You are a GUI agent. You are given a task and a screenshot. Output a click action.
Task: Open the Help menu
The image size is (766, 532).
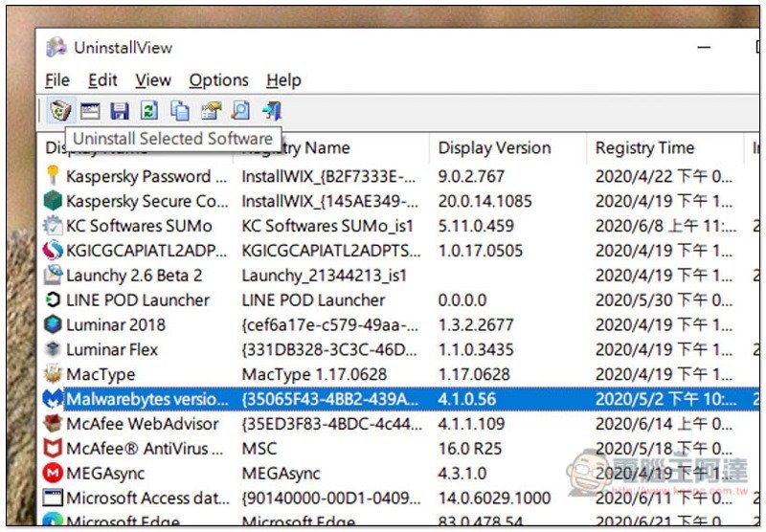(283, 80)
